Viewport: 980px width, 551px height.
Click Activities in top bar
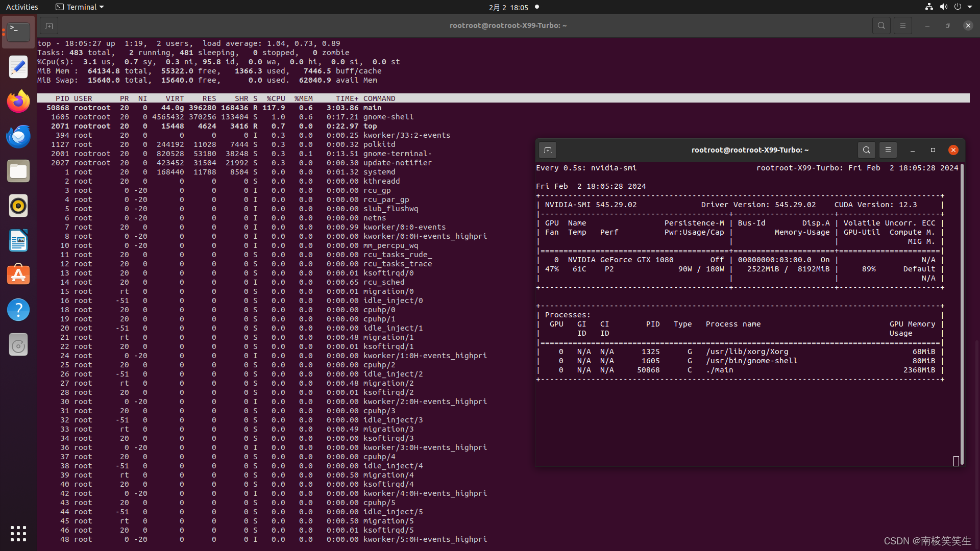pyautogui.click(x=22, y=7)
